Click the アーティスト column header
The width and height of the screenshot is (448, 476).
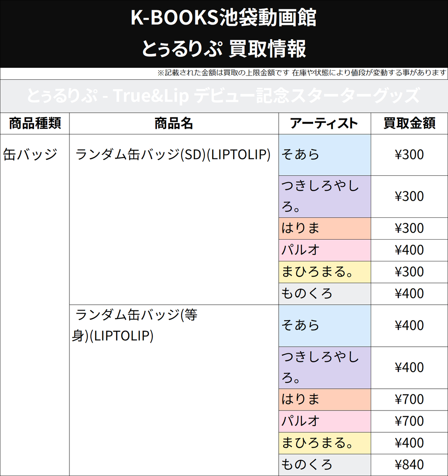click(324, 123)
